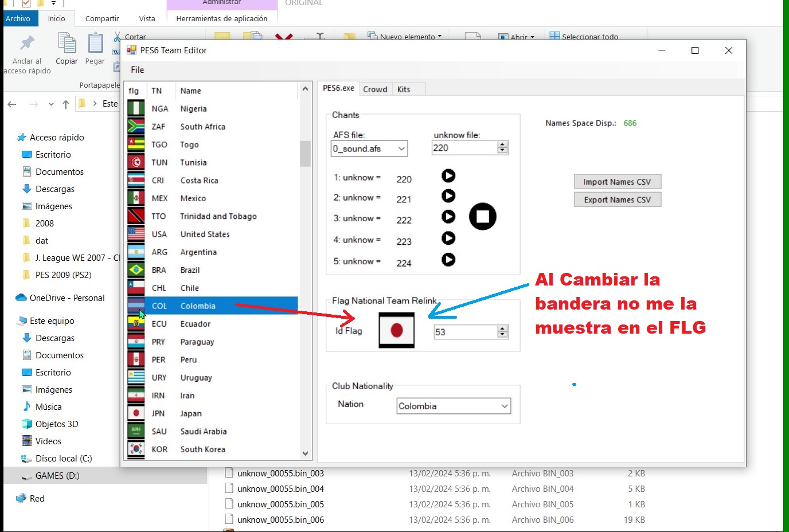Play chant 4 unknow 223

click(448, 238)
